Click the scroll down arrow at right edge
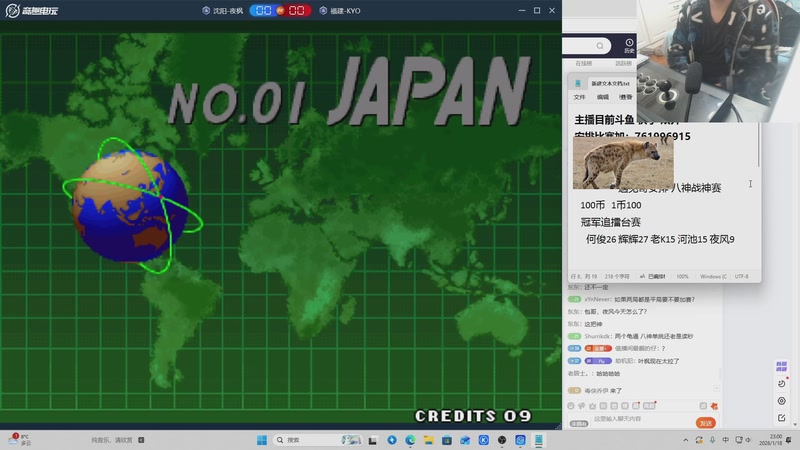This screenshot has height=450, width=800. pyautogui.click(x=795, y=424)
